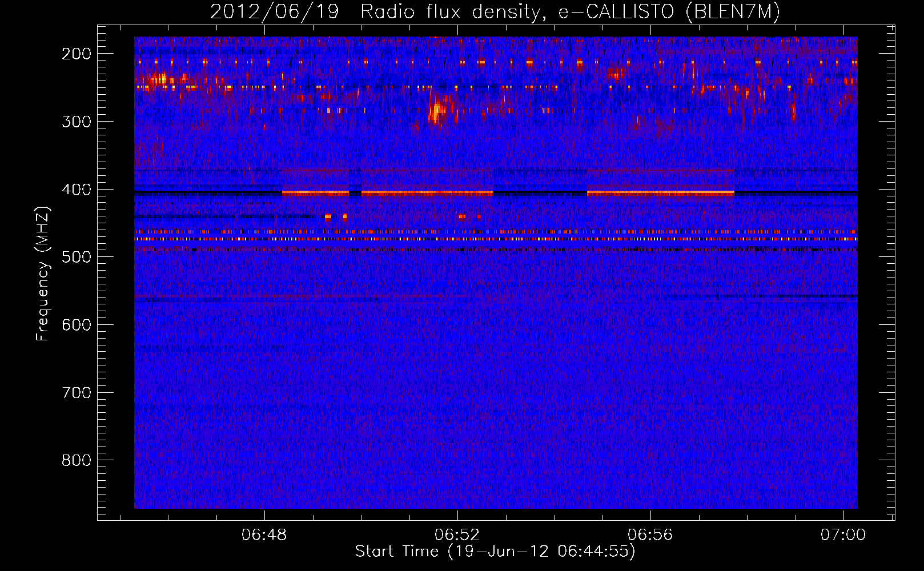Click the 07:00 time tick label

[x=843, y=535]
